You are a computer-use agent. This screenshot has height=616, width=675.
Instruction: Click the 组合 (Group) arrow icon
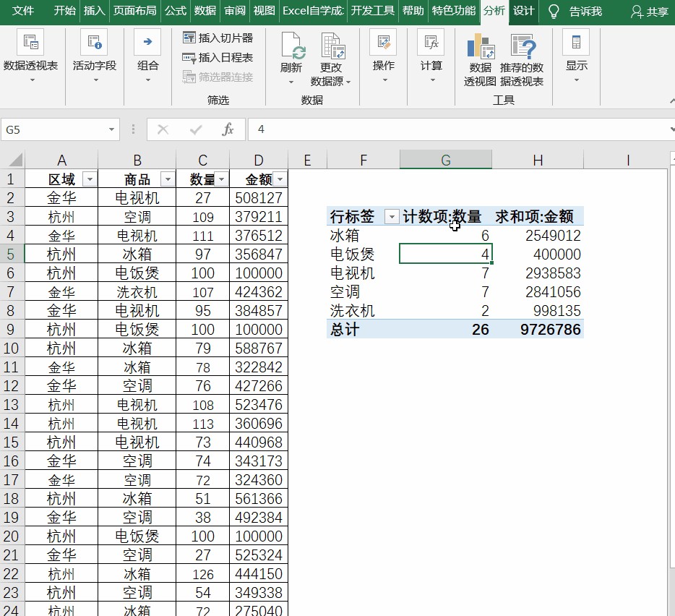click(x=147, y=43)
